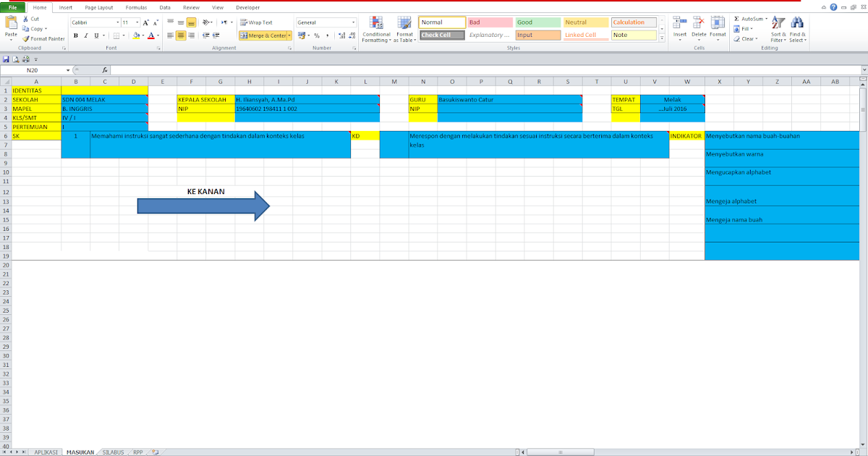Switch to Page Layout tab

(x=99, y=7)
